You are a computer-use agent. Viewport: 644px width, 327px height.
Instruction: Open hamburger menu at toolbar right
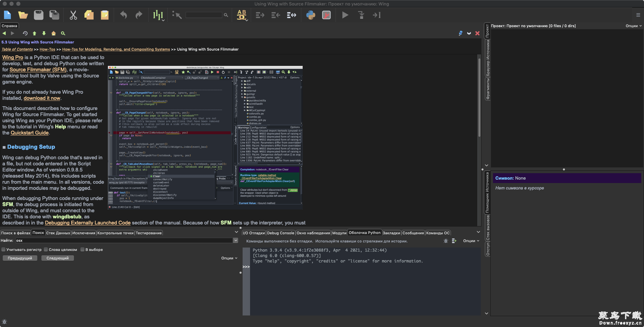click(638, 15)
